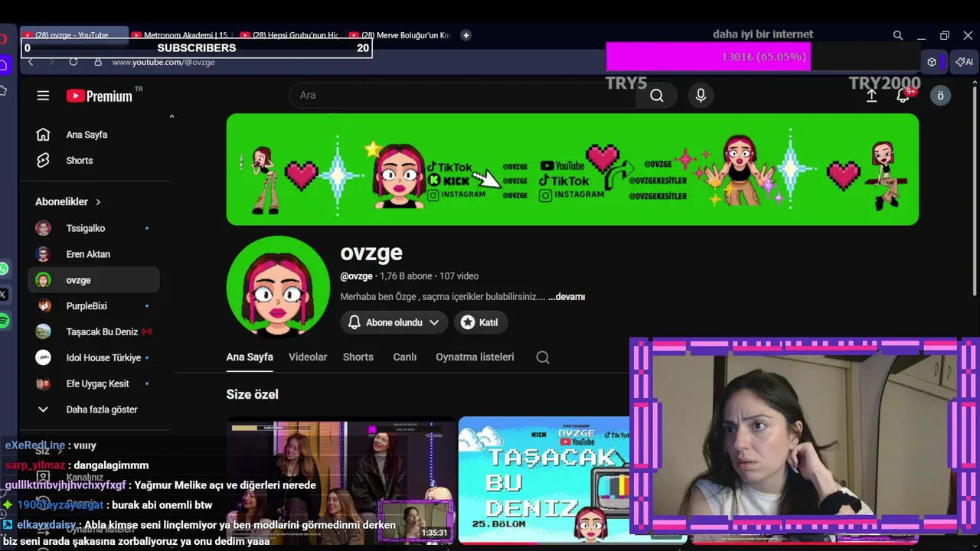Open WhatsApp from the browser sidebar

(3, 269)
